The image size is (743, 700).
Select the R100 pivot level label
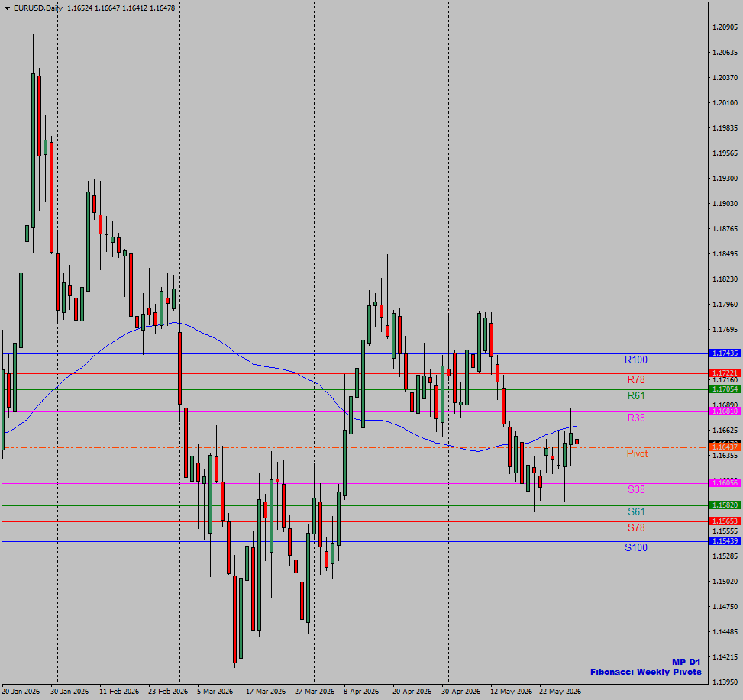point(635,360)
